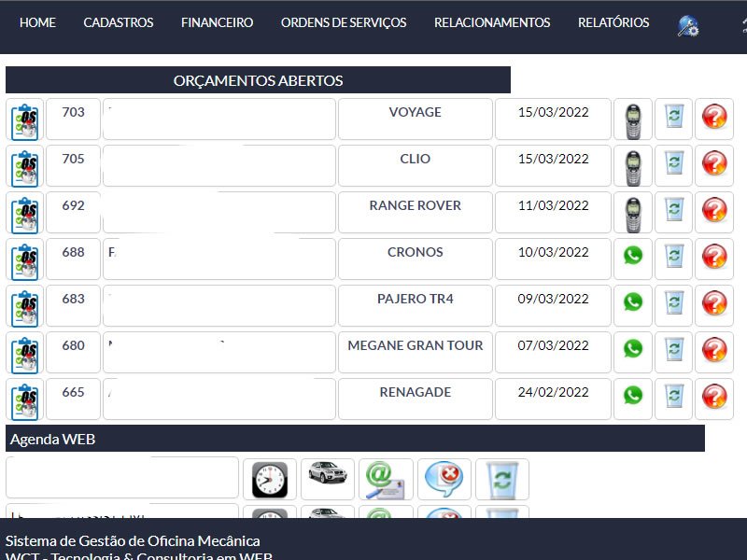This screenshot has width=747, height=560.
Task: Click the speech bubble with red X icon
Action: (444, 480)
